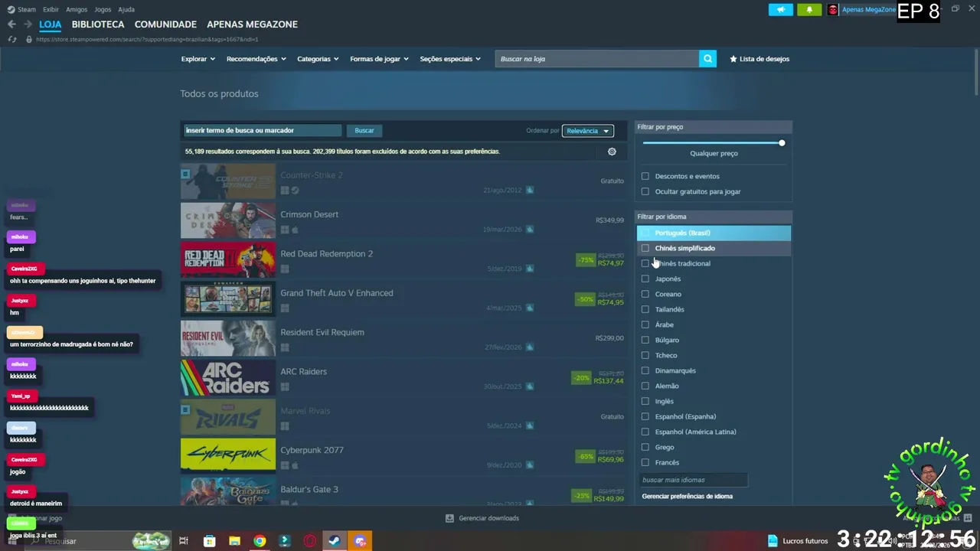Open Google Chrome from the taskbar
The height and width of the screenshot is (551, 980).
click(260, 541)
